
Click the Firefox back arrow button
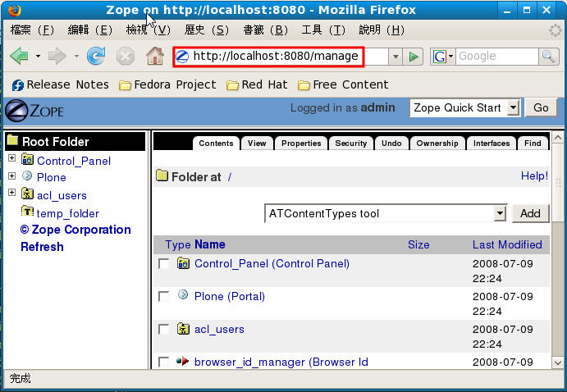pos(20,57)
